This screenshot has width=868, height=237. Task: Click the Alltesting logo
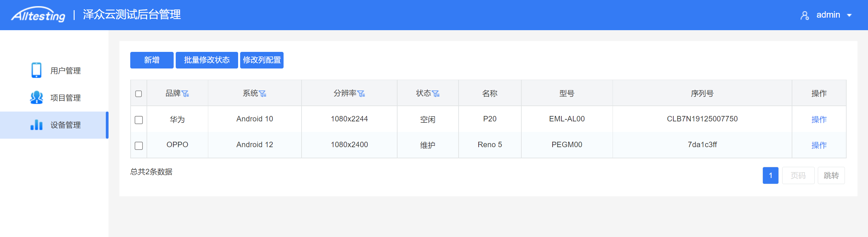pyautogui.click(x=38, y=15)
